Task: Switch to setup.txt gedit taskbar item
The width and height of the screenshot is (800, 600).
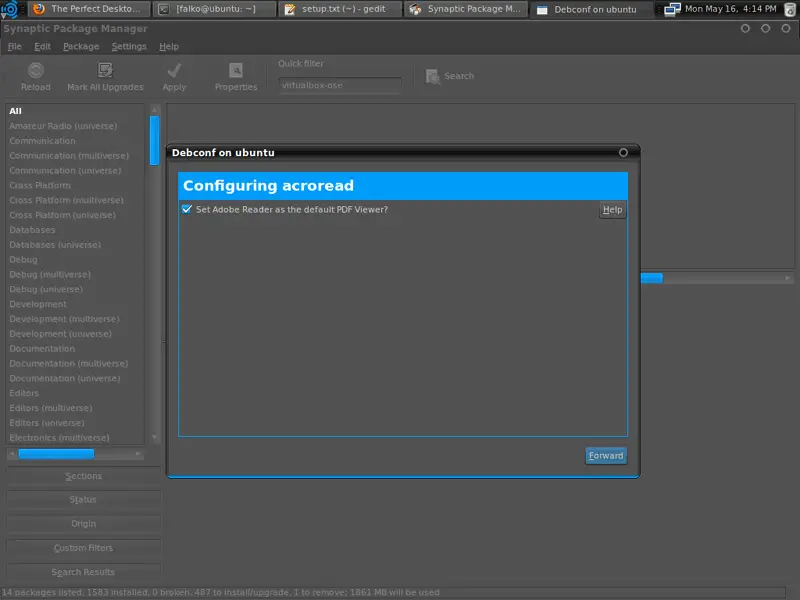Action: pyautogui.click(x=340, y=9)
